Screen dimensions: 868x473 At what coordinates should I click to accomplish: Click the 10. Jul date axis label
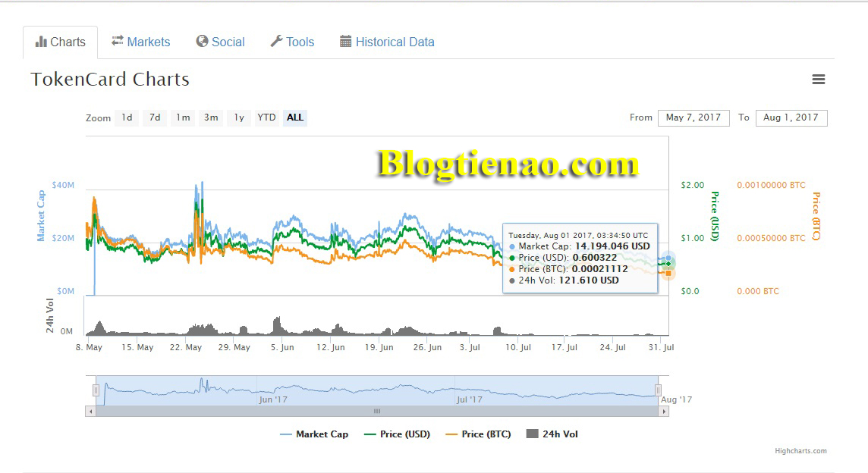pos(518,347)
